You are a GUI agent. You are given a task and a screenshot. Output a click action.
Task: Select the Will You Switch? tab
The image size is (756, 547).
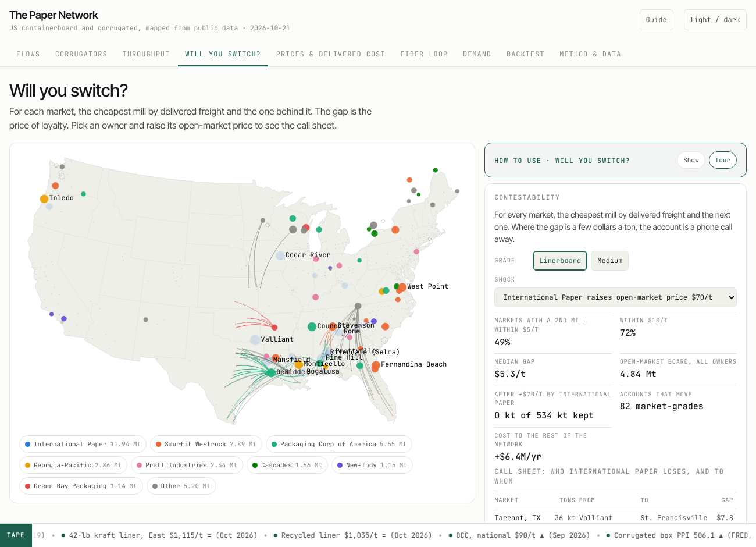[x=223, y=54]
